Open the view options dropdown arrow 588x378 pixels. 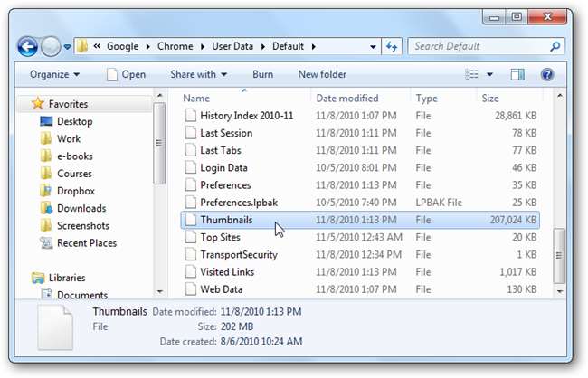pyautogui.click(x=489, y=75)
